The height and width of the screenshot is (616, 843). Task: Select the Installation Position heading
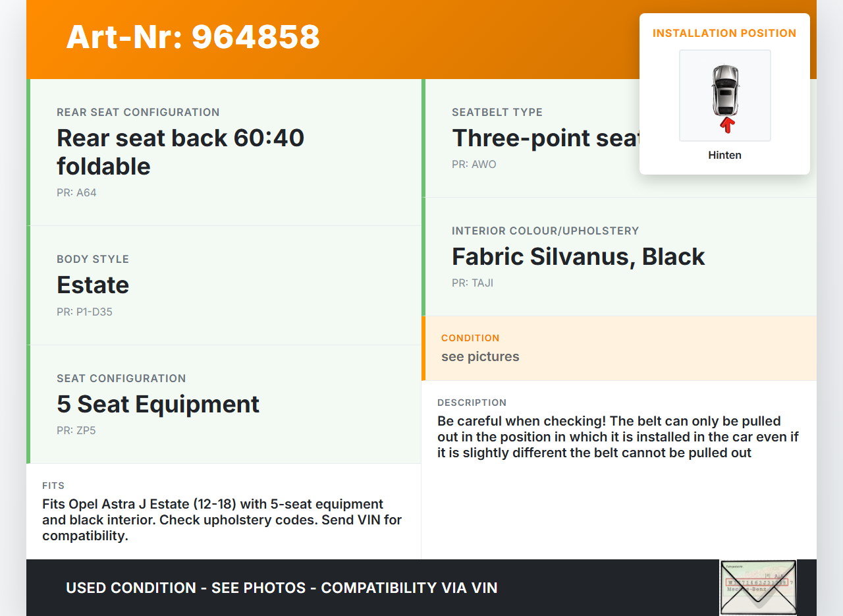[724, 34]
